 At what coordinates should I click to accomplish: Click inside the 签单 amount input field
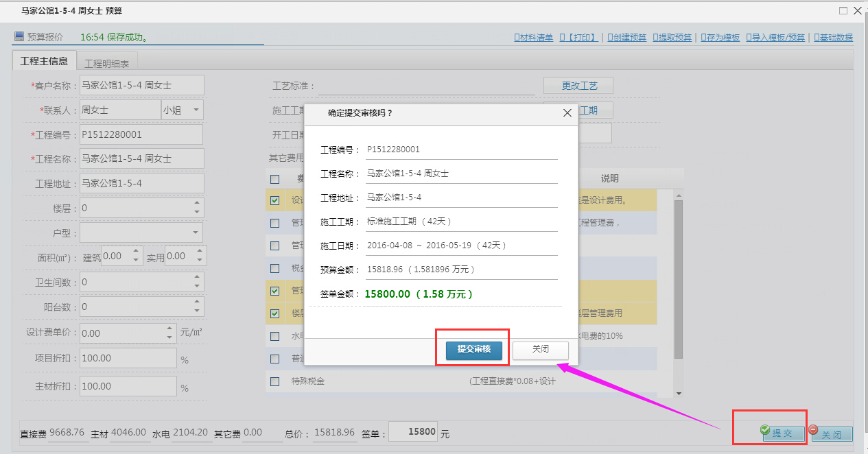412,430
